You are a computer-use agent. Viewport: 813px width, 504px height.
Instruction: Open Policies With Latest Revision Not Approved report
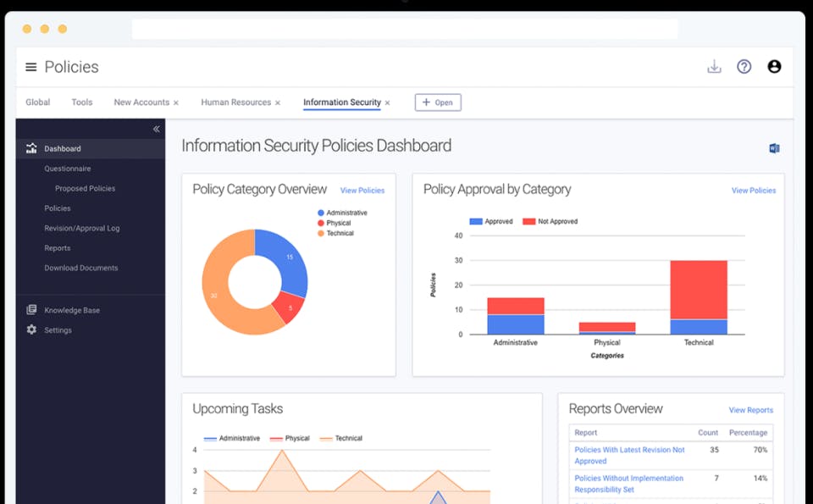tap(629, 455)
